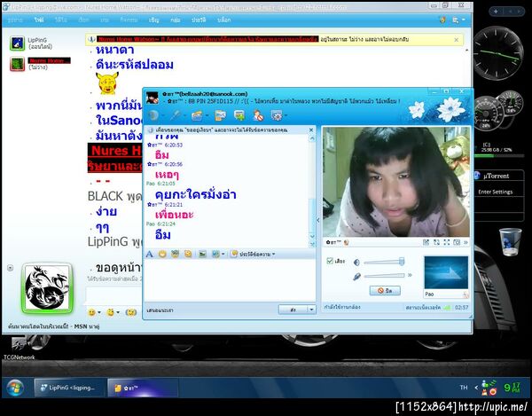The image size is (532, 416).
Task: Expand the gear options dropdown arrow
Action: [x=286, y=115]
